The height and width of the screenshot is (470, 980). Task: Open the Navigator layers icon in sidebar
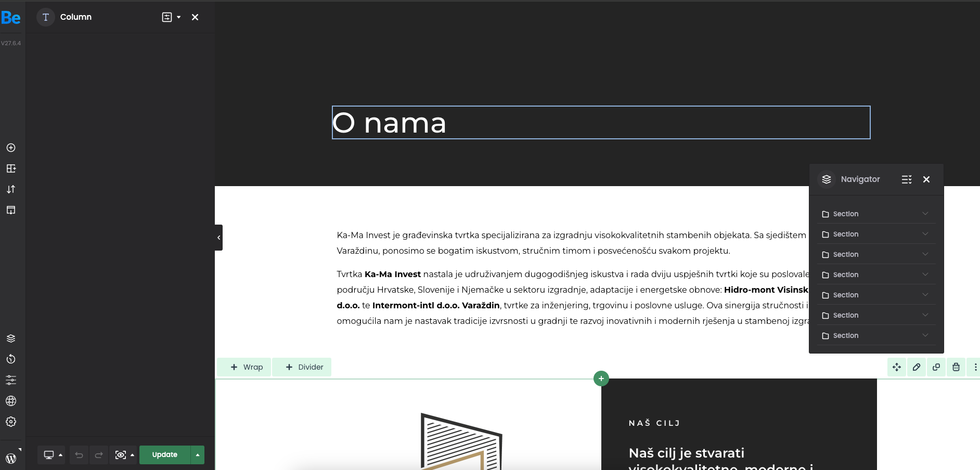11,338
